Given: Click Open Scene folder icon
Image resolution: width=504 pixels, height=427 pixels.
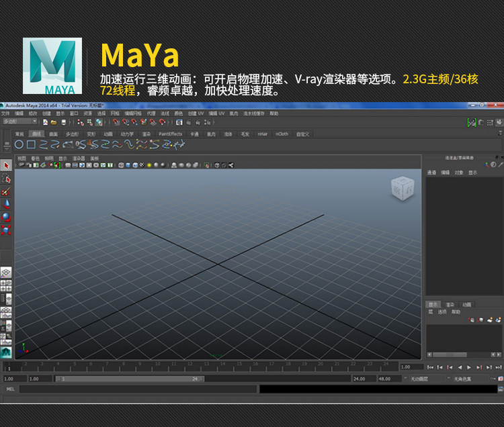Looking at the screenshot, I should [54, 122].
